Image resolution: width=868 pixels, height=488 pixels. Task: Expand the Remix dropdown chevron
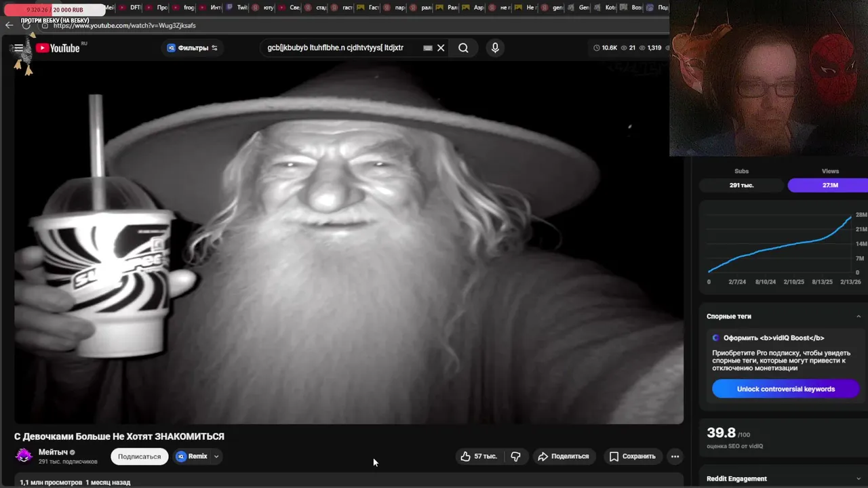pos(216,457)
